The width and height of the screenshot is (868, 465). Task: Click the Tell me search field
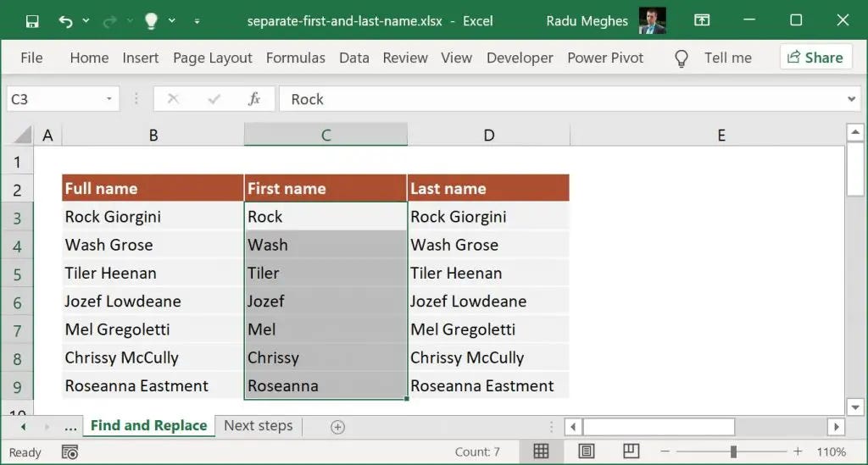[727, 58]
